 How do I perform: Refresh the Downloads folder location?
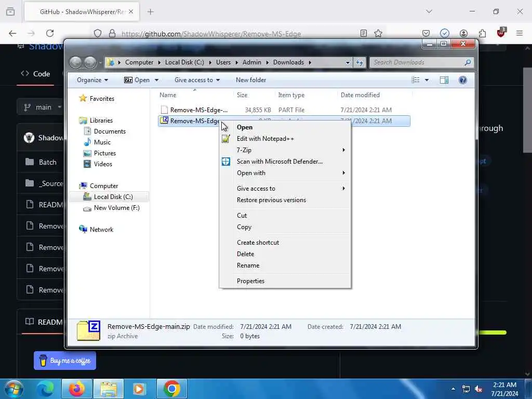pos(360,63)
